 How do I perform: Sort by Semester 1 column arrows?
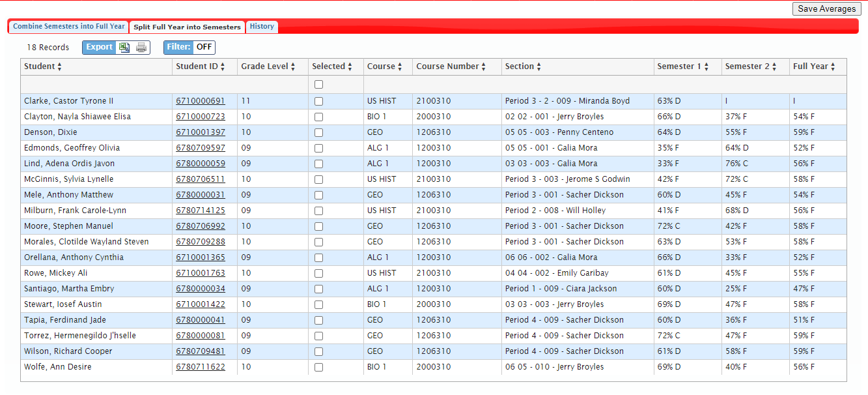point(707,67)
